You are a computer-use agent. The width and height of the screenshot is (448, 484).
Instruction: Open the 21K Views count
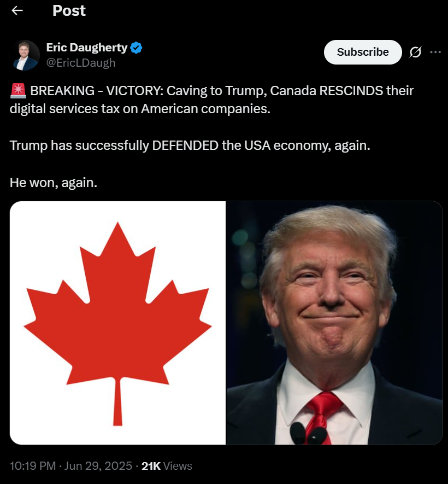(167, 466)
